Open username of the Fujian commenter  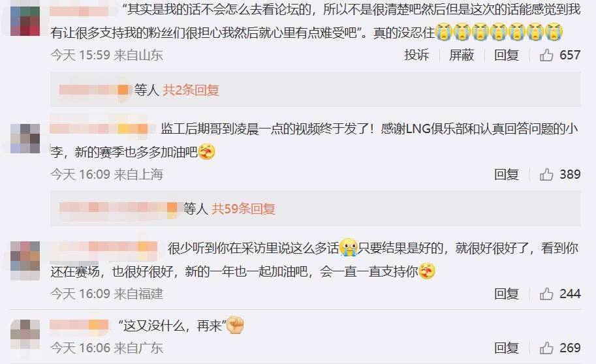point(103,247)
